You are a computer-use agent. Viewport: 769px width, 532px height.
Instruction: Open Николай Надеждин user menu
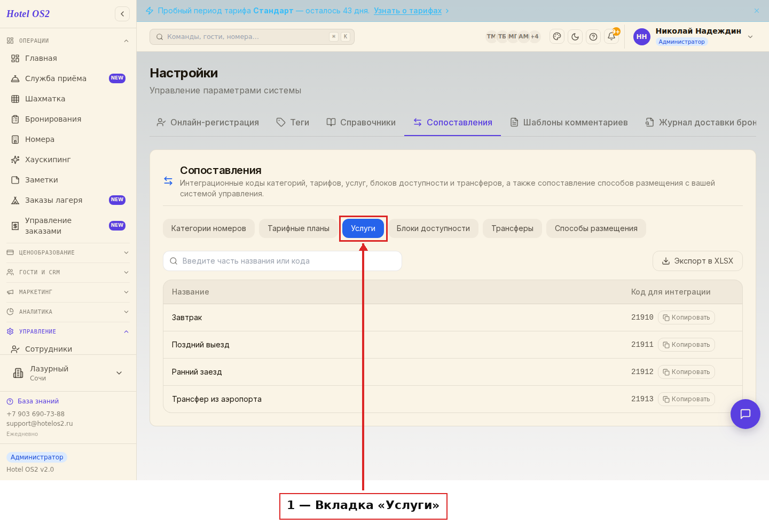693,36
